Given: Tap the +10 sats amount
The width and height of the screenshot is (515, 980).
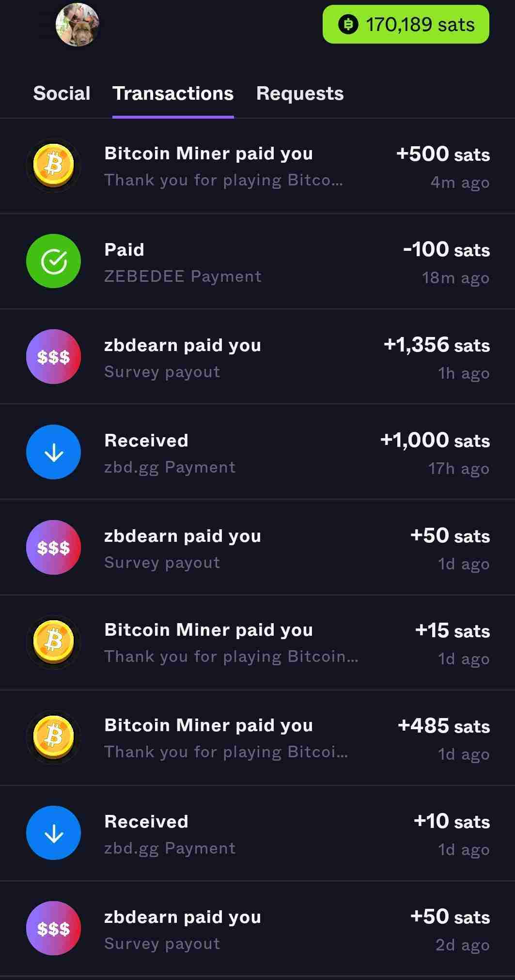Looking at the screenshot, I should pyautogui.click(x=452, y=821).
